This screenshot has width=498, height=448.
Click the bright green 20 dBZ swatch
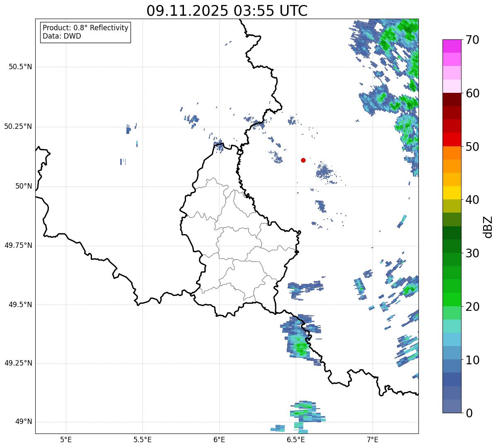point(452,300)
